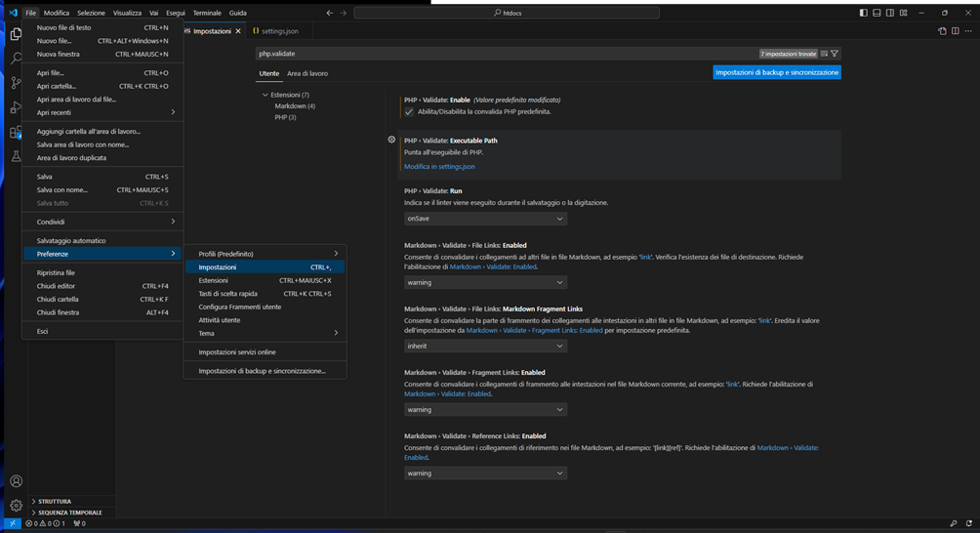Open the Explorer view in activity bar
The height and width of the screenshot is (533, 980).
coord(16,34)
